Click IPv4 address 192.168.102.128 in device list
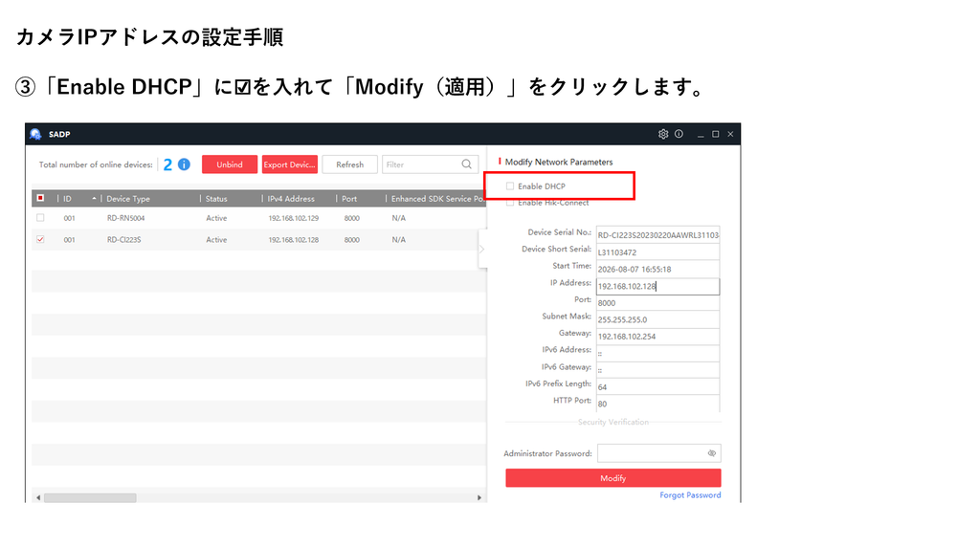 293,239
